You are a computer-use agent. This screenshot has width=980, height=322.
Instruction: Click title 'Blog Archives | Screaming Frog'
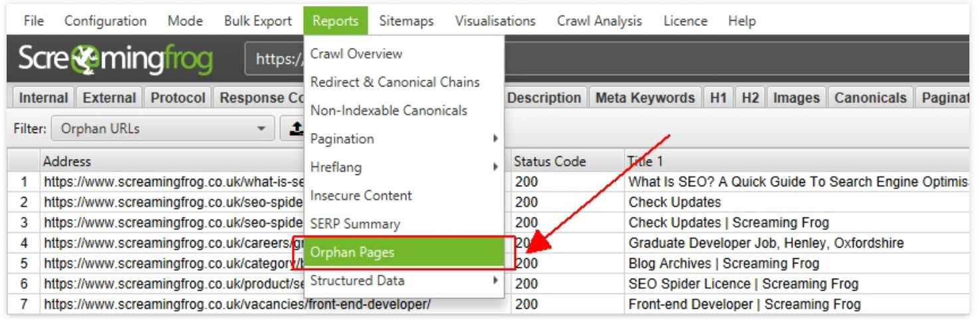[x=723, y=264]
